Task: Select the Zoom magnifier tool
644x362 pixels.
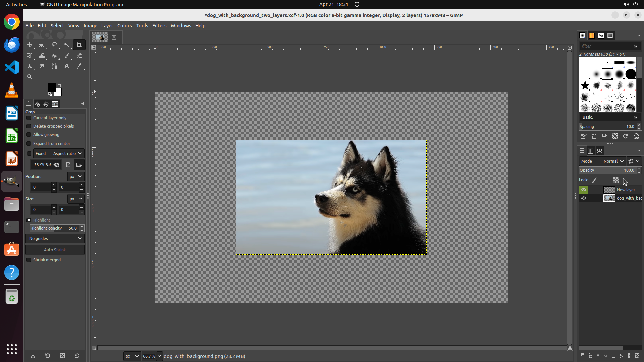Action: pos(30,77)
